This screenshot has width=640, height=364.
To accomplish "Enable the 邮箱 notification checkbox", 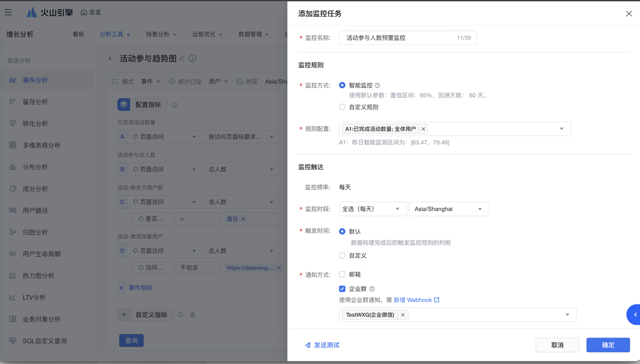I will pos(342,274).
